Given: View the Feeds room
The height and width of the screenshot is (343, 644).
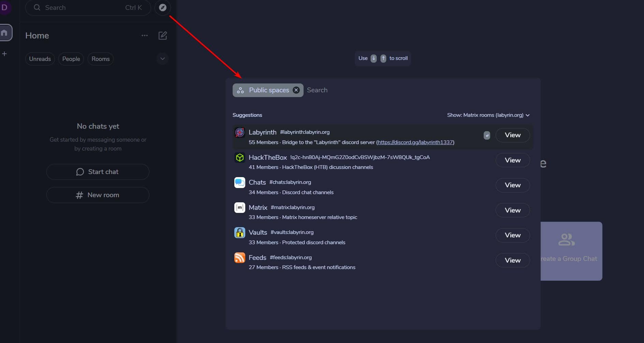Looking at the screenshot, I should 513,260.
